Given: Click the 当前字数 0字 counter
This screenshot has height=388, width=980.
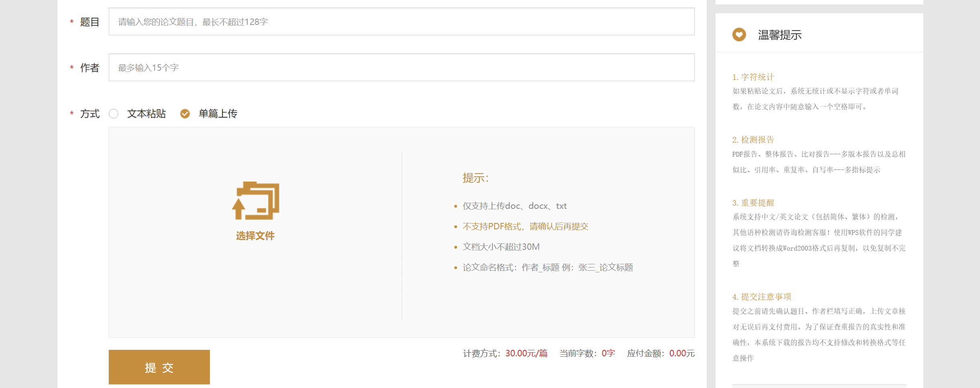Looking at the screenshot, I should [608, 353].
